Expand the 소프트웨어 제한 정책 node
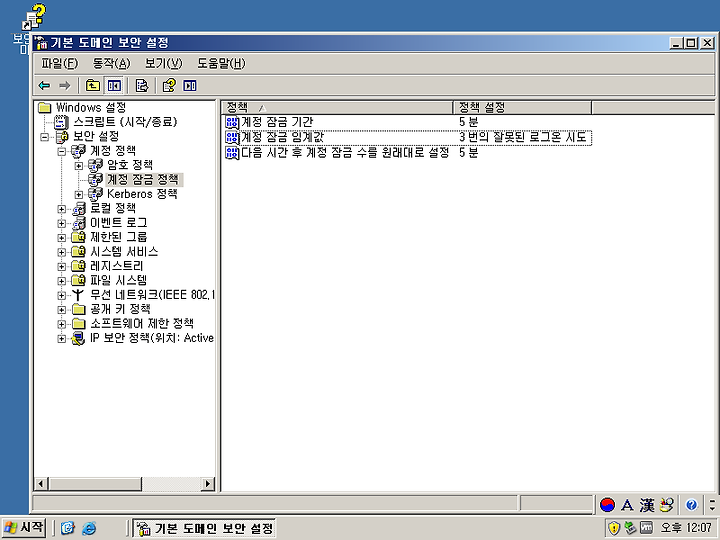This screenshot has height=540, width=720. (62, 324)
